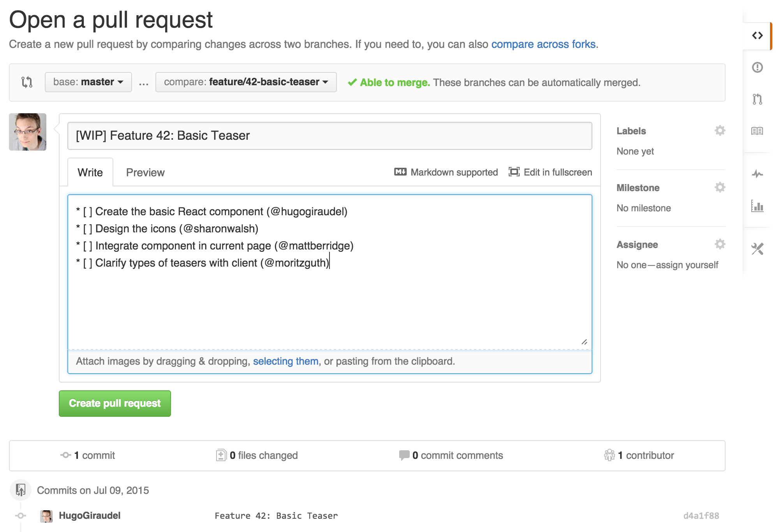Click the selecting them attachment link
Viewport: 784px width, 532px height.
point(285,361)
